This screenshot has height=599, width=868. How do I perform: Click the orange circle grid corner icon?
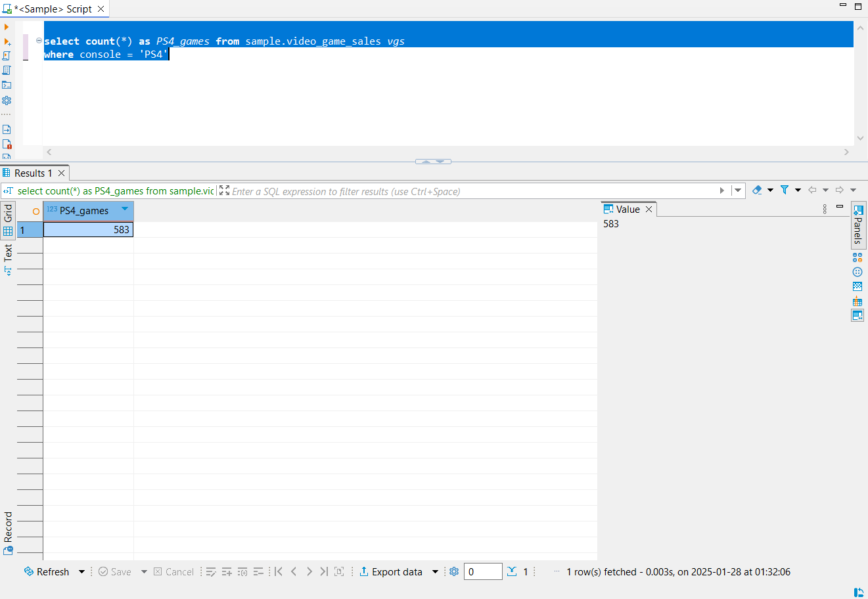[x=36, y=211]
